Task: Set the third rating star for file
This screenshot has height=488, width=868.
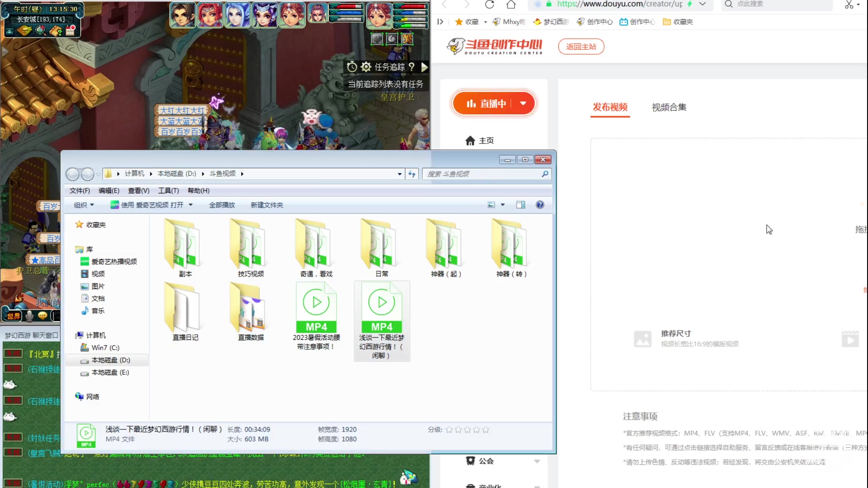Action: tap(467, 430)
